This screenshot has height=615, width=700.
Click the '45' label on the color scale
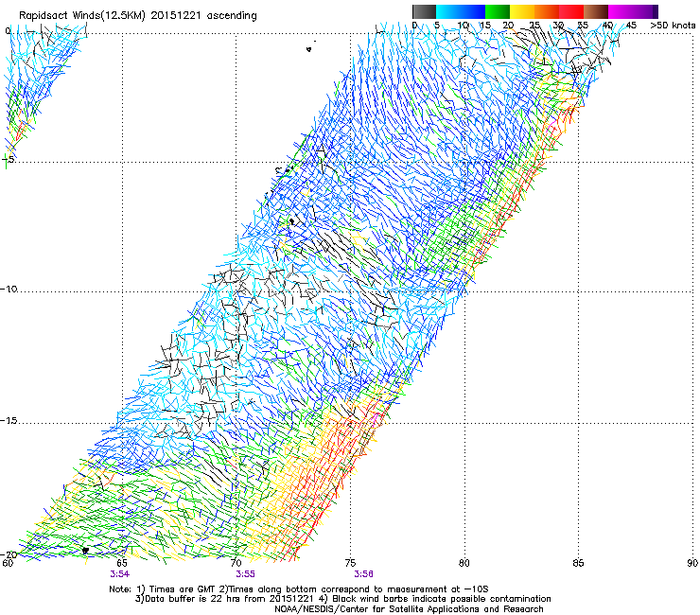(x=631, y=26)
